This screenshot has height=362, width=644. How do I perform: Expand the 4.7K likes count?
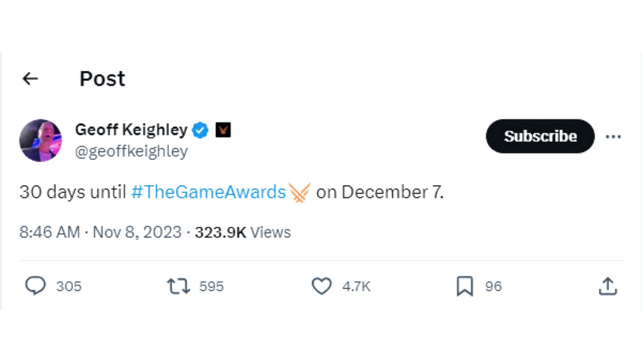pos(358,287)
